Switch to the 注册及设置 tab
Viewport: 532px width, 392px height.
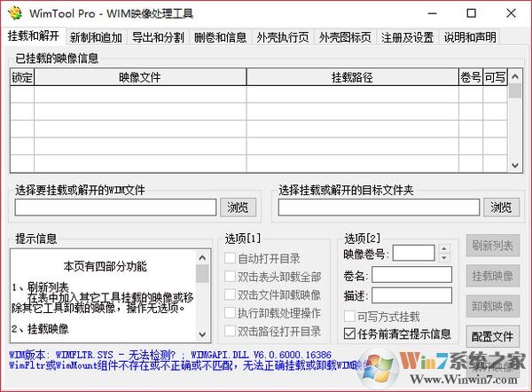click(x=408, y=37)
